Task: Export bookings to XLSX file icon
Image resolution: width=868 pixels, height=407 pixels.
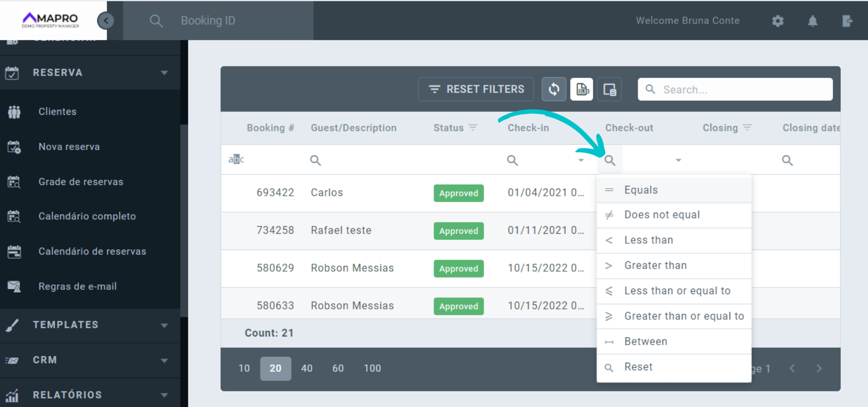Action: [582, 89]
